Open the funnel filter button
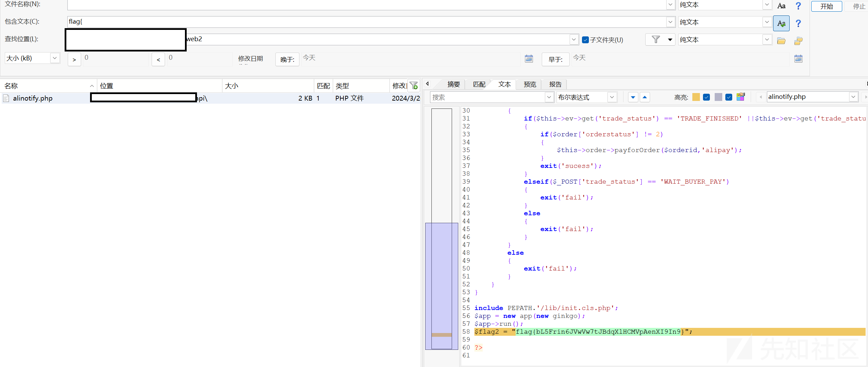Screen dimensions: 868x367 (x=656, y=40)
